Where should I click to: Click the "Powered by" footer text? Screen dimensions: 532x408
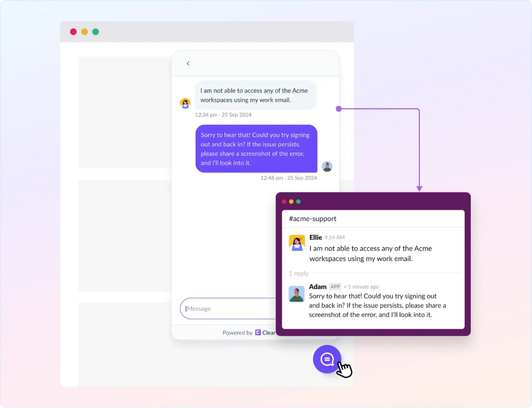[x=237, y=332]
